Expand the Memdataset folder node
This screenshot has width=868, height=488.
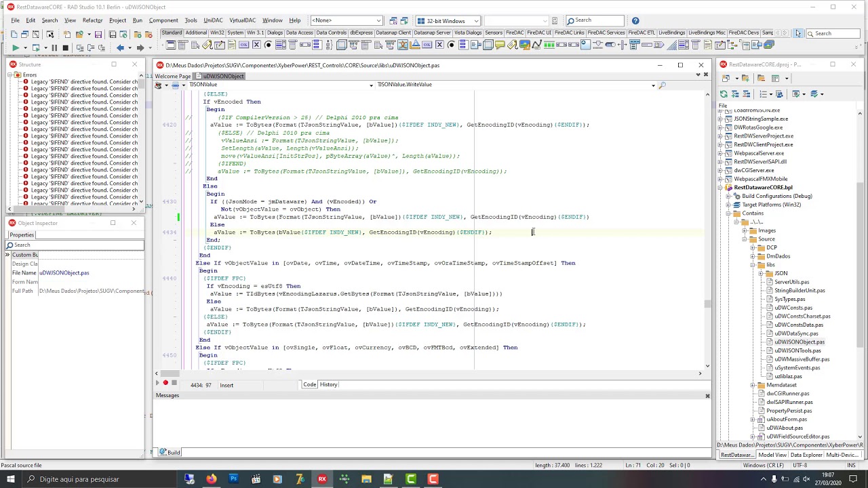point(753,385)
